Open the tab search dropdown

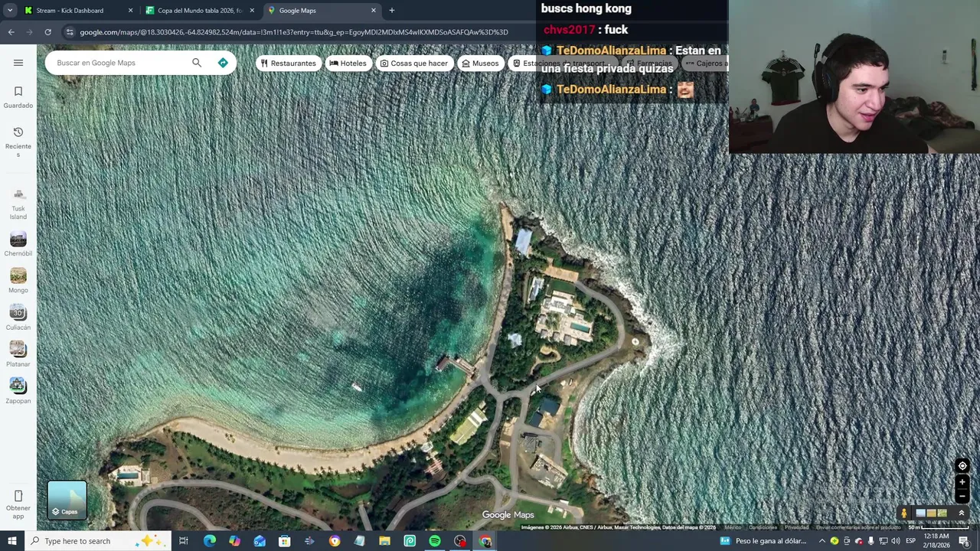coord(10,11)
